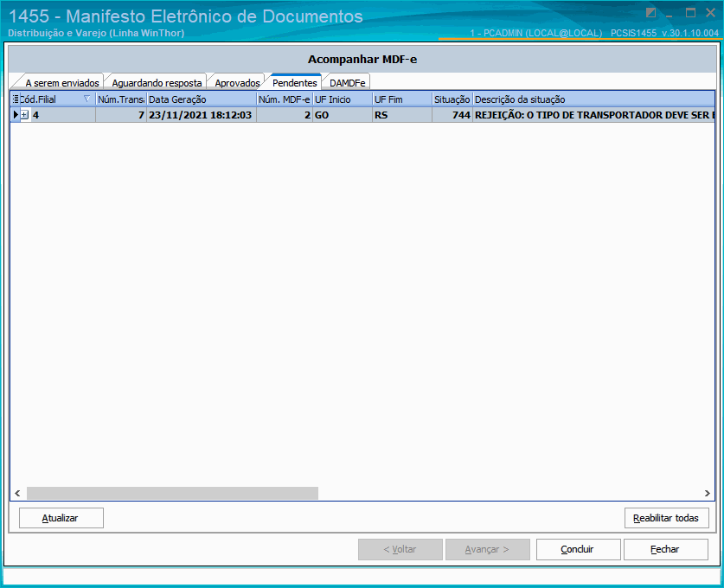Open Cód.Filial column filter funnel

[86, 99]
